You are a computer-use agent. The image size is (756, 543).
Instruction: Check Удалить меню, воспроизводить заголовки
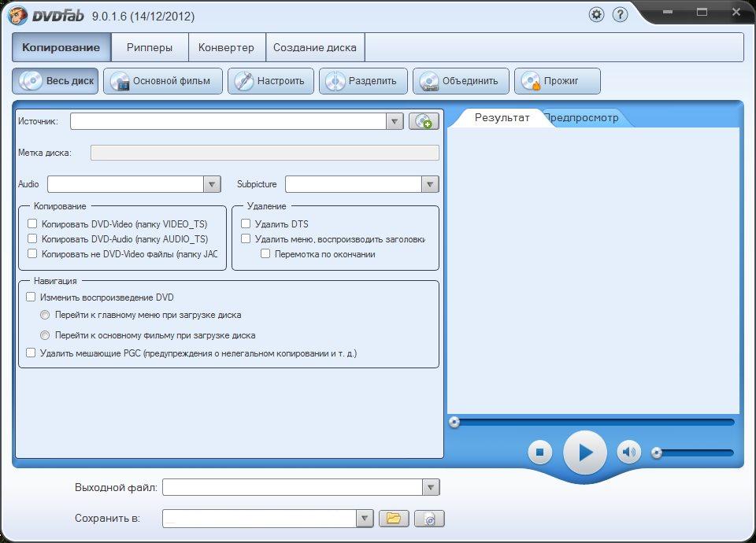tap(246, 238)
